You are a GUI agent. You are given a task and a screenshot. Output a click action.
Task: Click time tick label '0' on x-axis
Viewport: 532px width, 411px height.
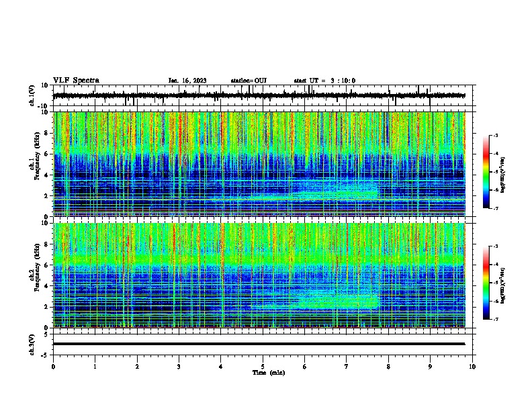pos(53,366)
